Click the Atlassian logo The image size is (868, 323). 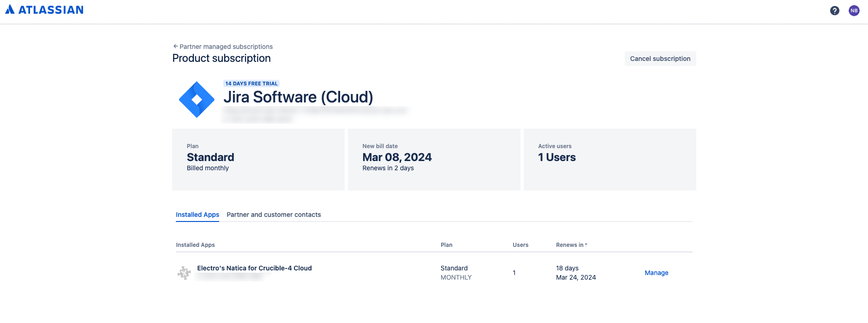click(x=44, y=10)
